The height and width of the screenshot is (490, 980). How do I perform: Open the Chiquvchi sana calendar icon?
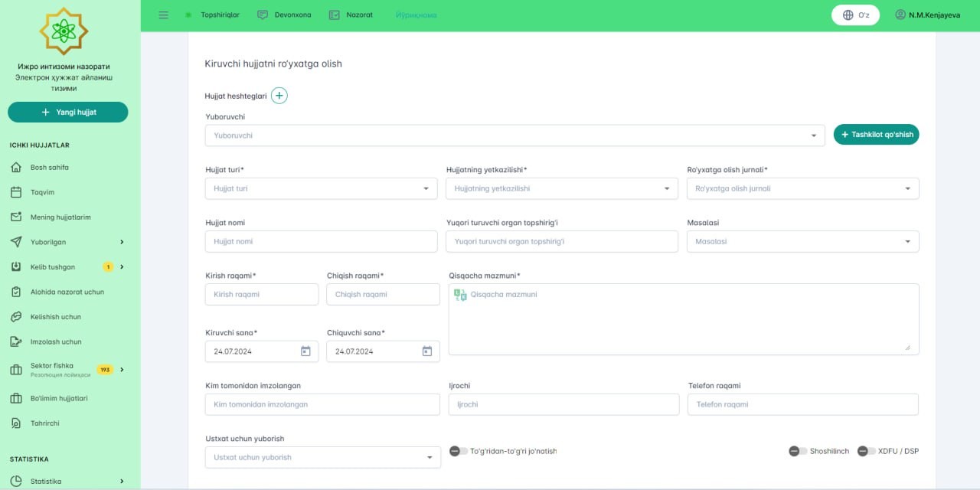427,351
